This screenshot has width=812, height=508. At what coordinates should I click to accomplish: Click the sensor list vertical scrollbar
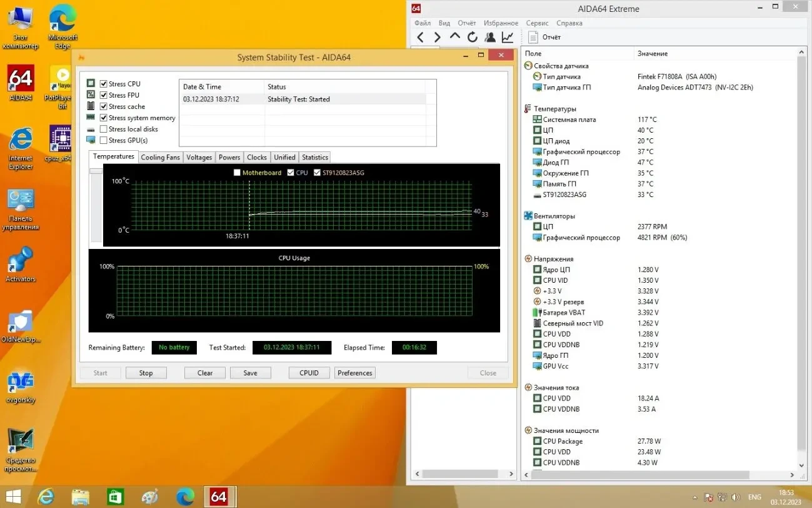802,250
